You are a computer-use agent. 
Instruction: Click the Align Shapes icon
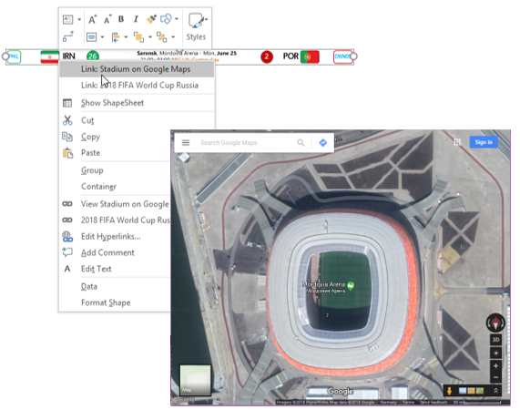(x=116, y=37)
